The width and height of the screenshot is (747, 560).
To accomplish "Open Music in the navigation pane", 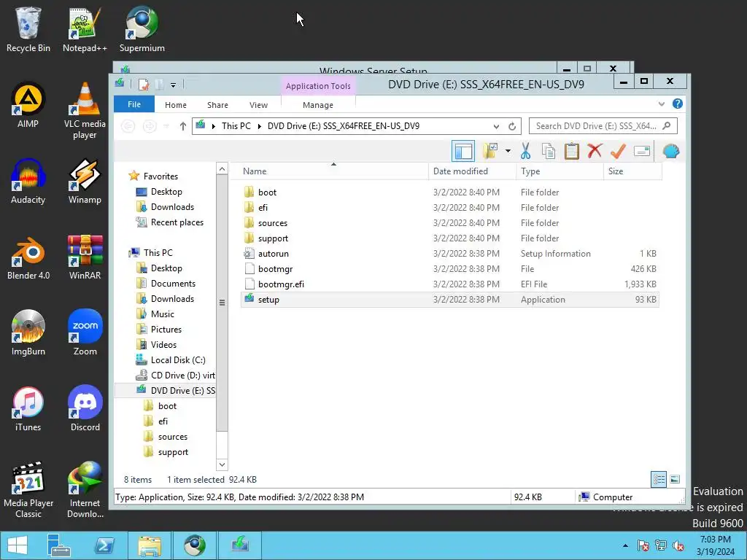I will 163,314.
